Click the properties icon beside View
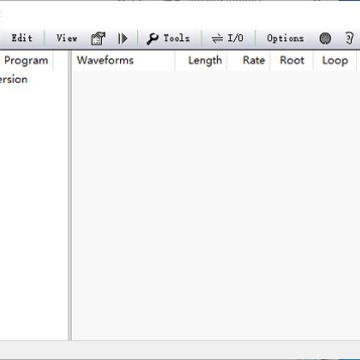 [x=98, y=39]
